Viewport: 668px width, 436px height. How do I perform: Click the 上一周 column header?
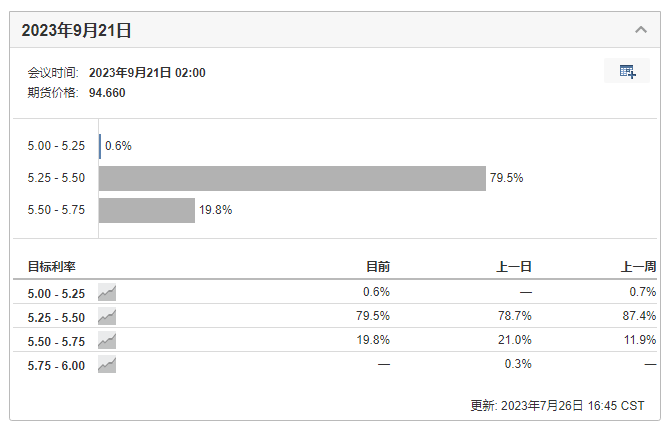click(x=638, y=267)
